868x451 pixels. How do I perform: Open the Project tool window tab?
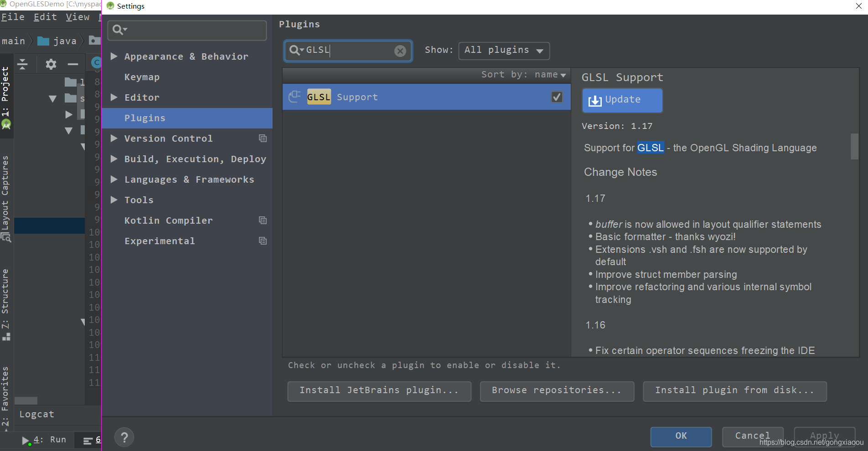click(6, 96)
